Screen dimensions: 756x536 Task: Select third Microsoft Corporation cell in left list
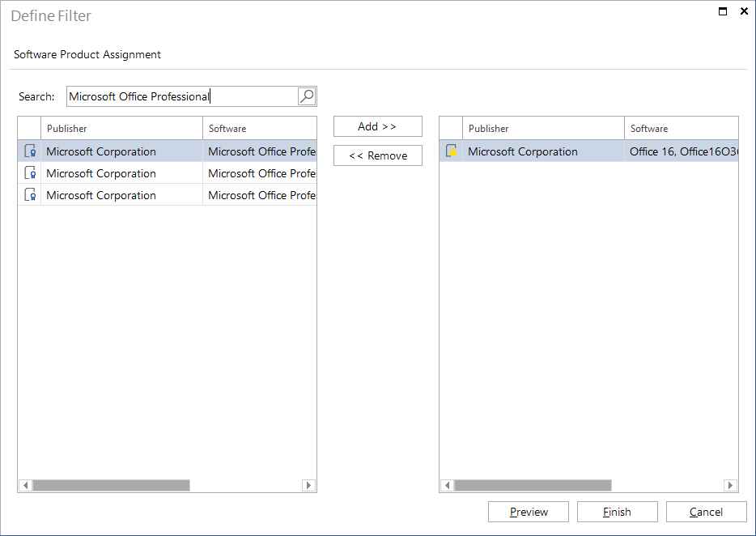point(122,195)
